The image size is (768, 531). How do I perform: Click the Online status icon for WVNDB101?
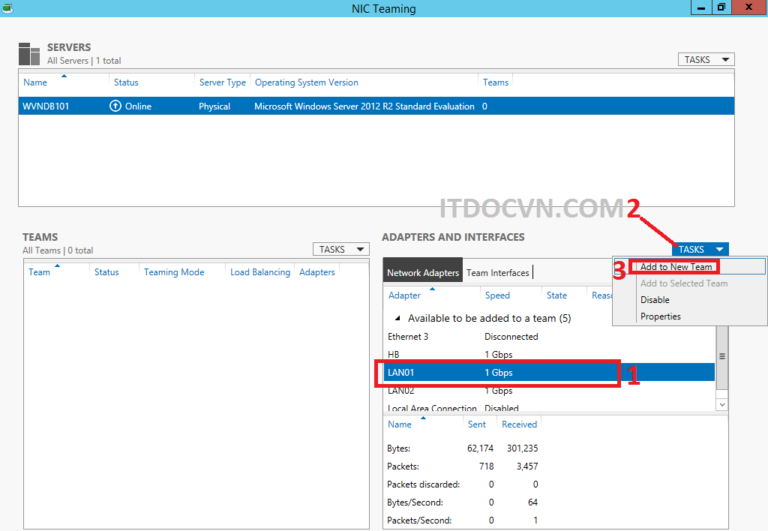coord(115,106)
